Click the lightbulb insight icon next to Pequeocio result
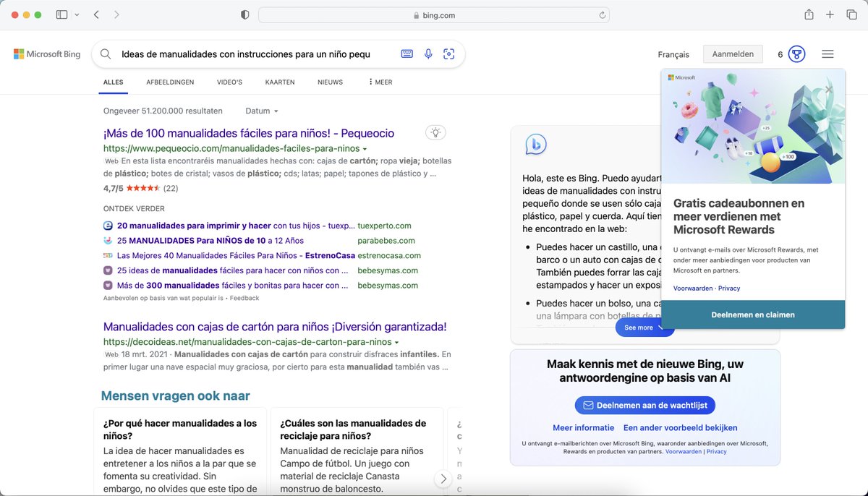868x496 pixels. (435, 132)
